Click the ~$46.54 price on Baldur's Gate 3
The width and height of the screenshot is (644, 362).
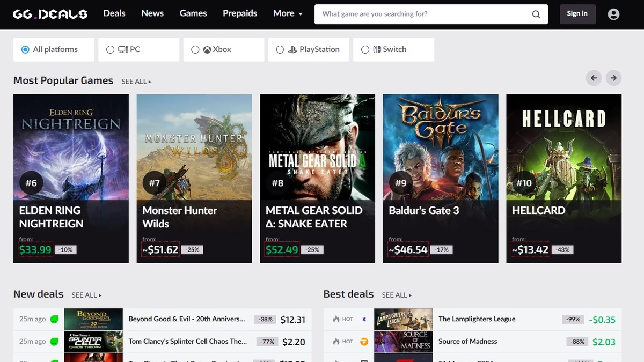pyautogui.click(x=408, y=249)
